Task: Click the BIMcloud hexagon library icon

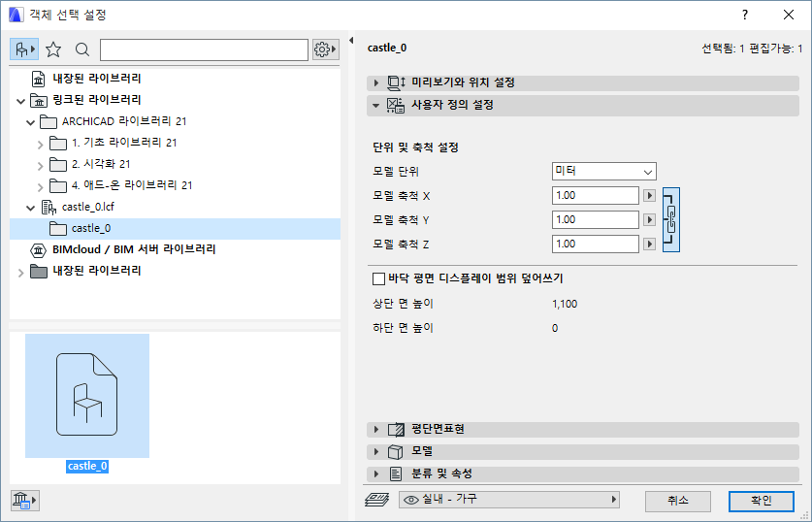Action: click(39, 250)
